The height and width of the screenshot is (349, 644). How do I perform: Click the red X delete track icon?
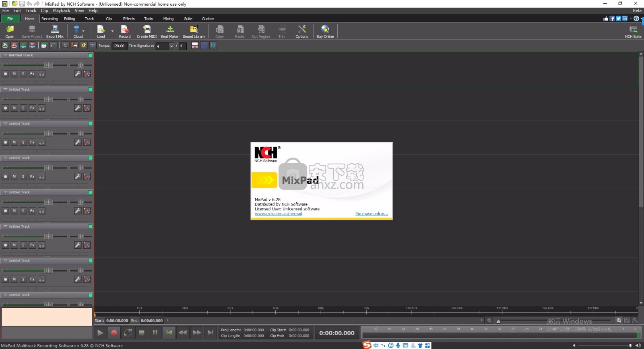[33, 46]
